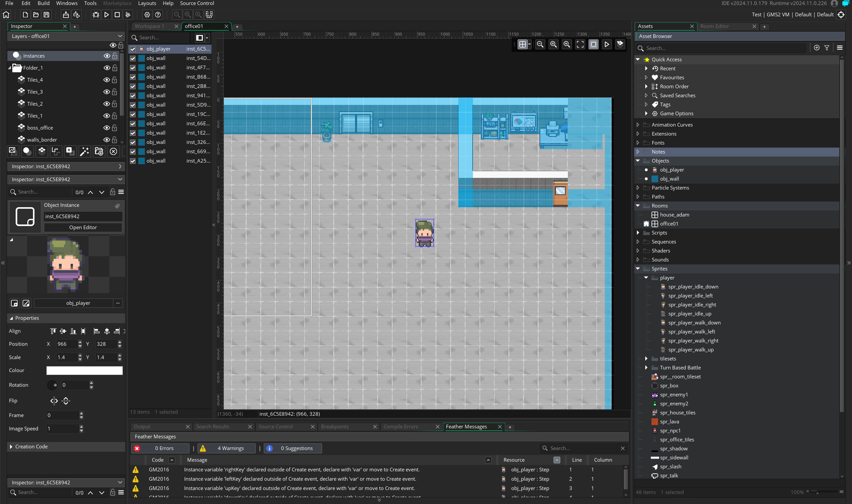Click the Open Editor button
The height and width of the screenshot is (504, 852).
83,227
